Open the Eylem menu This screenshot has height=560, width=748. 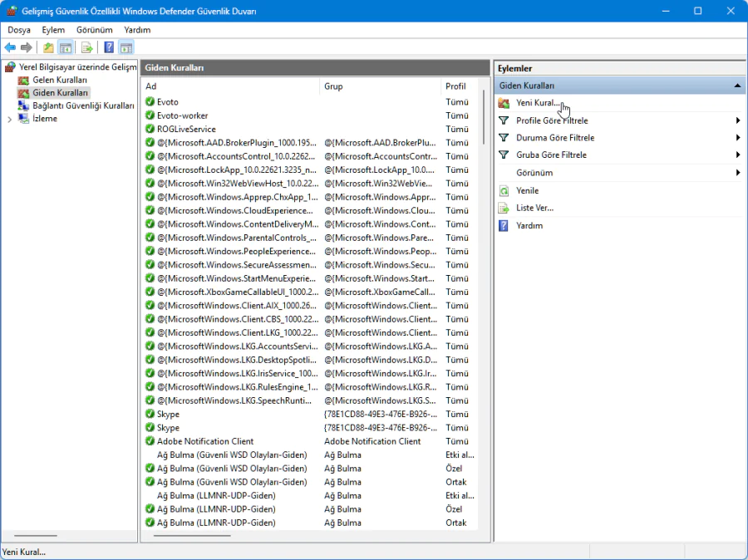click(x=53, y=30)
